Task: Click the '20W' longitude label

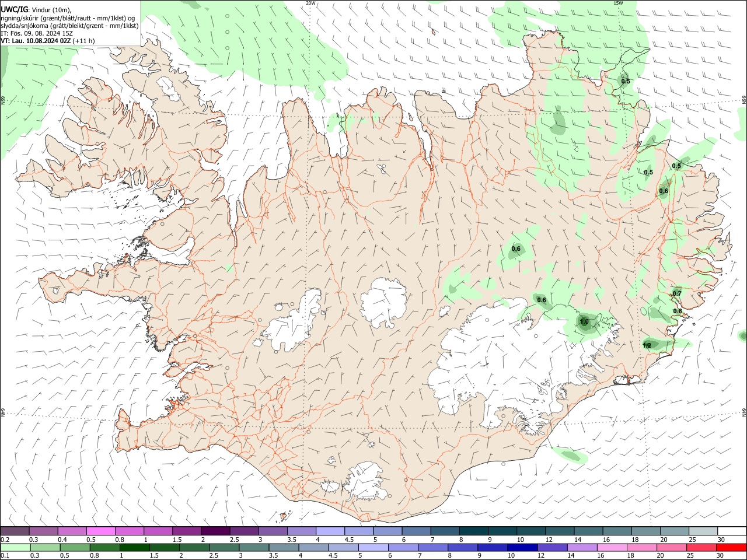Action: pos(310,3)
